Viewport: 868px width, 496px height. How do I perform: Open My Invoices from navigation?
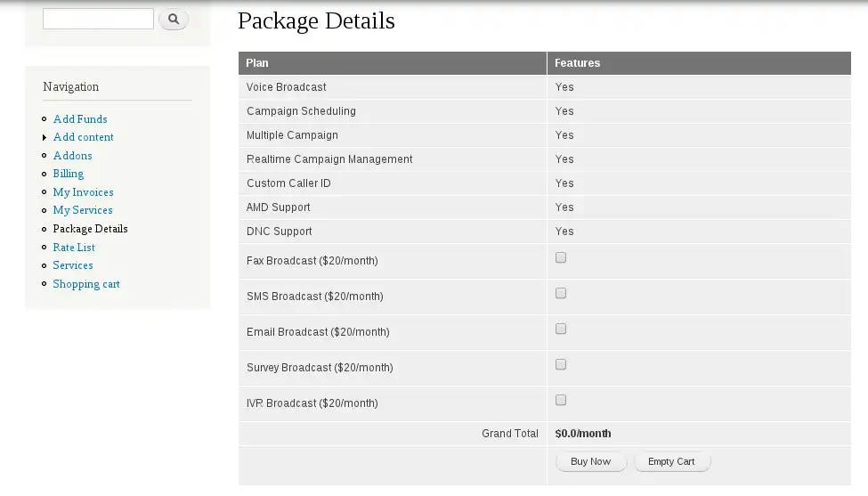point(83,192)
